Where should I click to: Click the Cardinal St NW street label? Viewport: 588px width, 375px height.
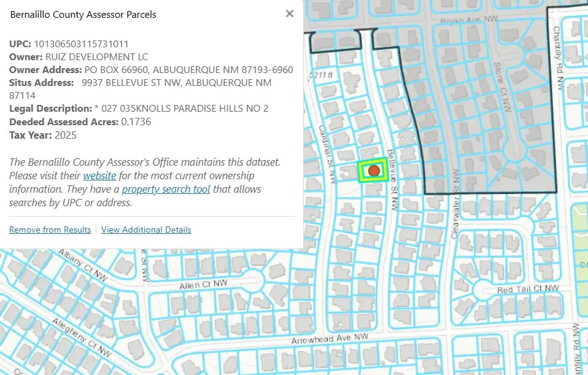327,153
